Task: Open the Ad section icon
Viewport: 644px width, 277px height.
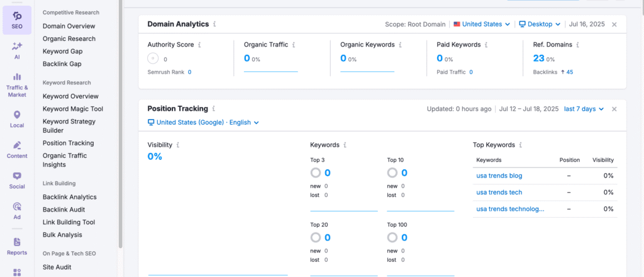Action: point(17,206)
